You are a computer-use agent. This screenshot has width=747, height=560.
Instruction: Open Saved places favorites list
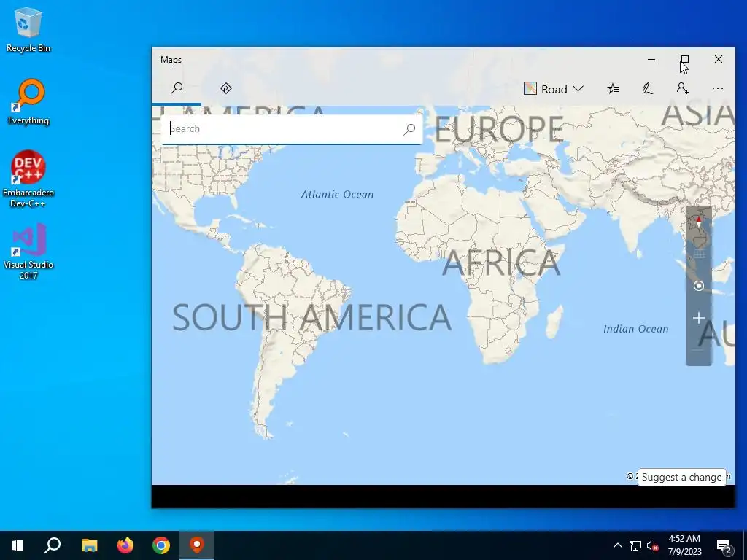point(613,88)
